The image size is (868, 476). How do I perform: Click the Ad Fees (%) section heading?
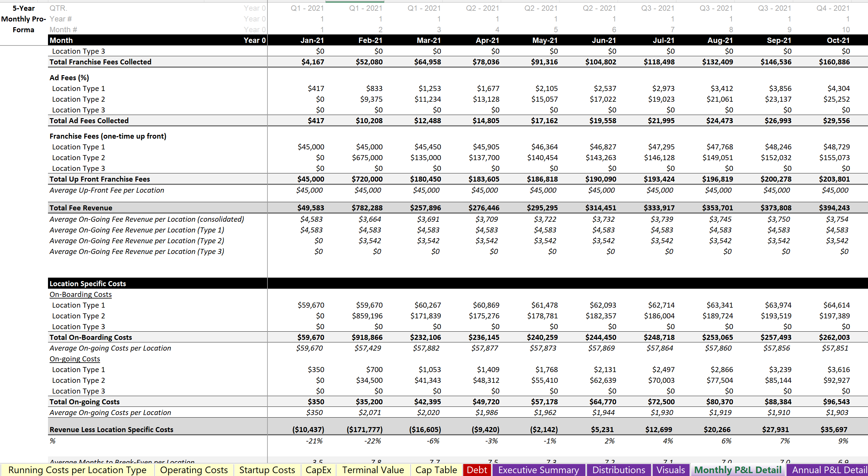69,78
